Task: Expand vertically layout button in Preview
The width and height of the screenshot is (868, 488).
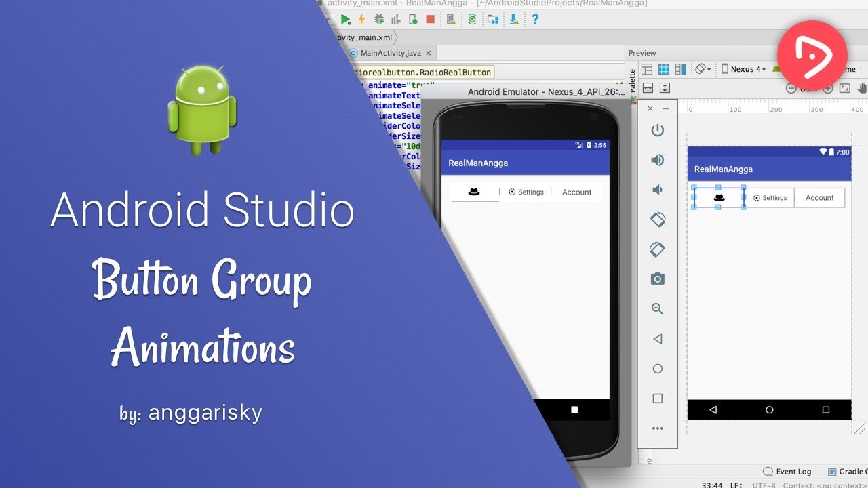Action: coord(665,88)
